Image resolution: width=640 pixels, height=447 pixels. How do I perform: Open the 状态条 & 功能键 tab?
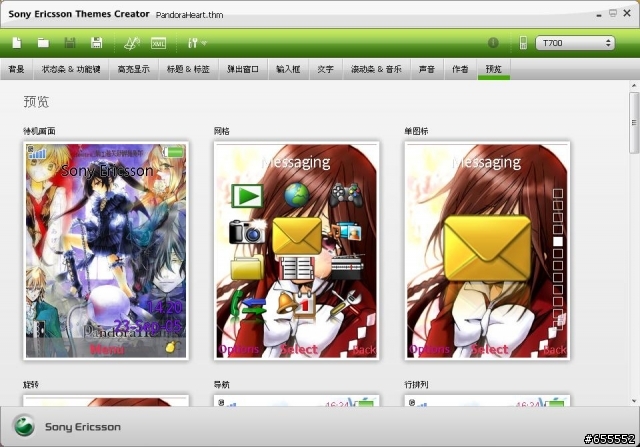pos(71,69)
